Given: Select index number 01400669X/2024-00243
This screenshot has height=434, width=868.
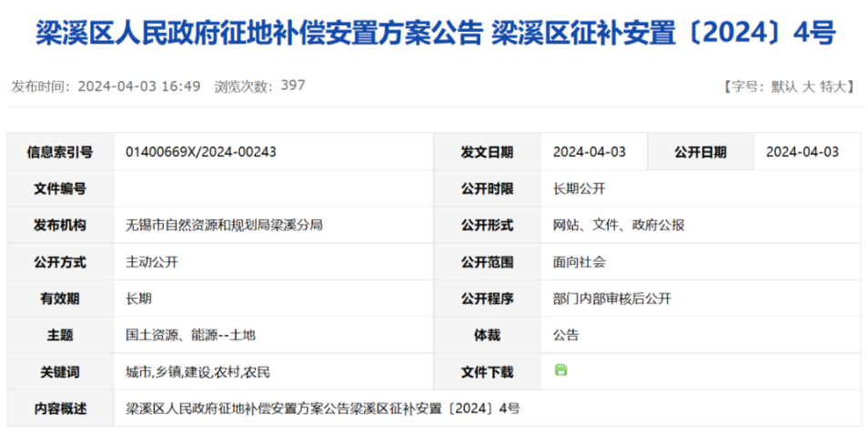Looking at the screenshot, I should tap(201, 152).
